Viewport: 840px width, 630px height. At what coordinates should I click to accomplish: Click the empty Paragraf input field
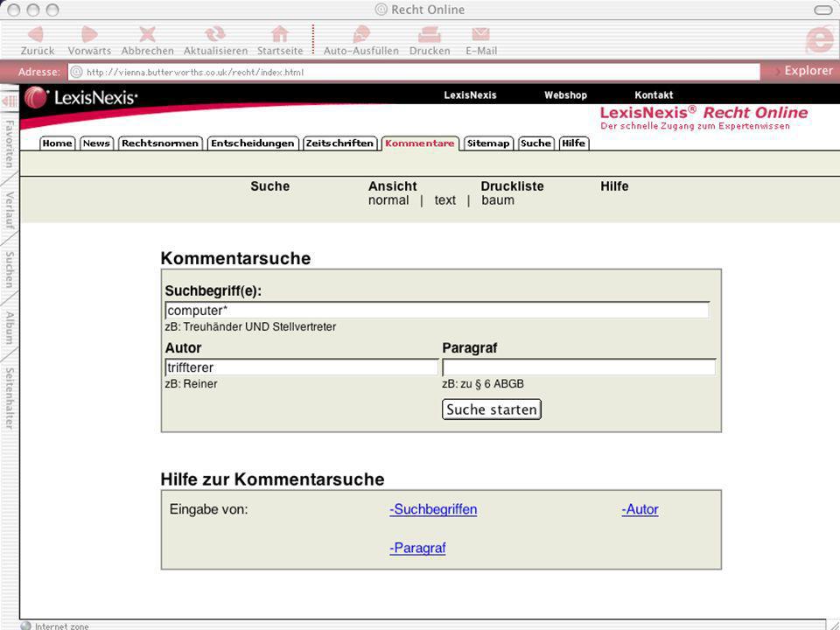pyautogui.click(x=578, y=367)
